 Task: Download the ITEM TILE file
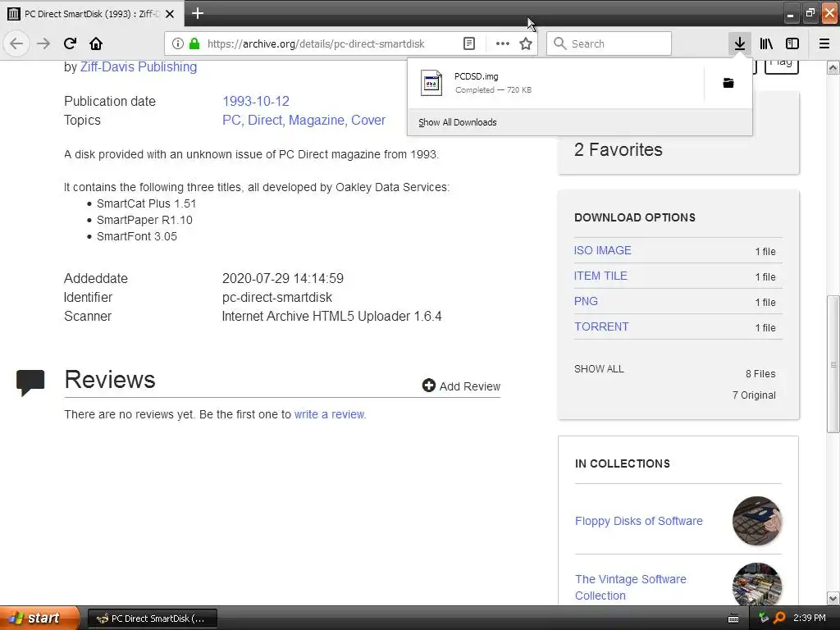point(600,276)
